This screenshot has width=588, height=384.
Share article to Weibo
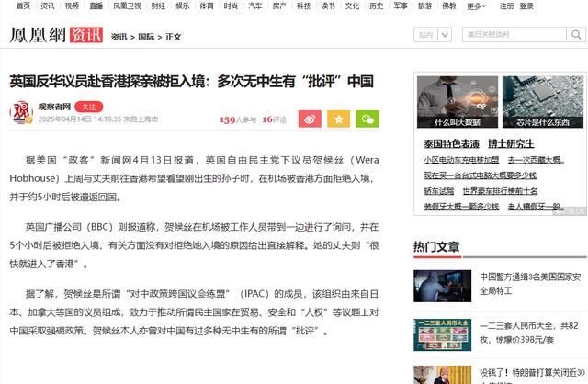click(310, 119)
